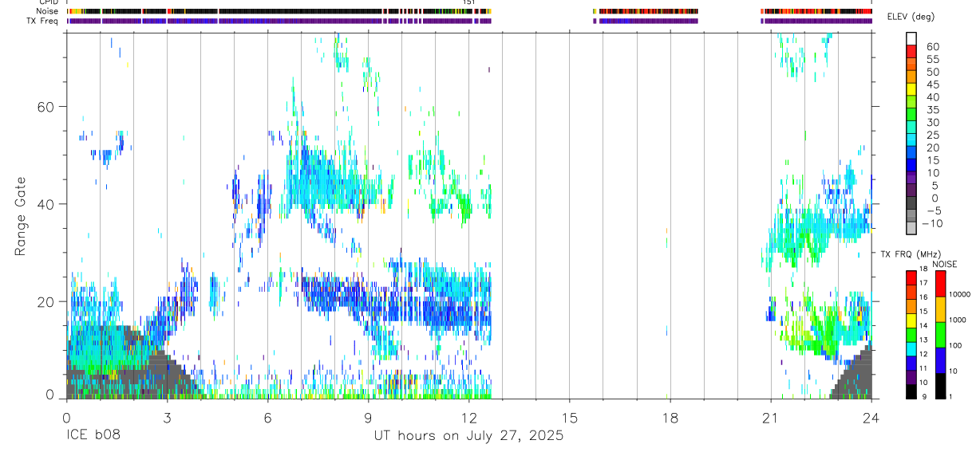Click the yellow 14–15 MHz TX FRQ swatch
Screen dimensions: 980x452
(911, 320)
